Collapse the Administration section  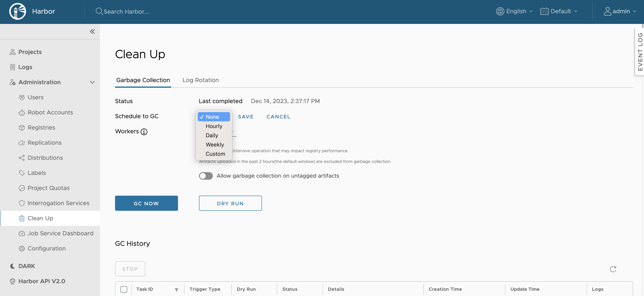(92, 82)
